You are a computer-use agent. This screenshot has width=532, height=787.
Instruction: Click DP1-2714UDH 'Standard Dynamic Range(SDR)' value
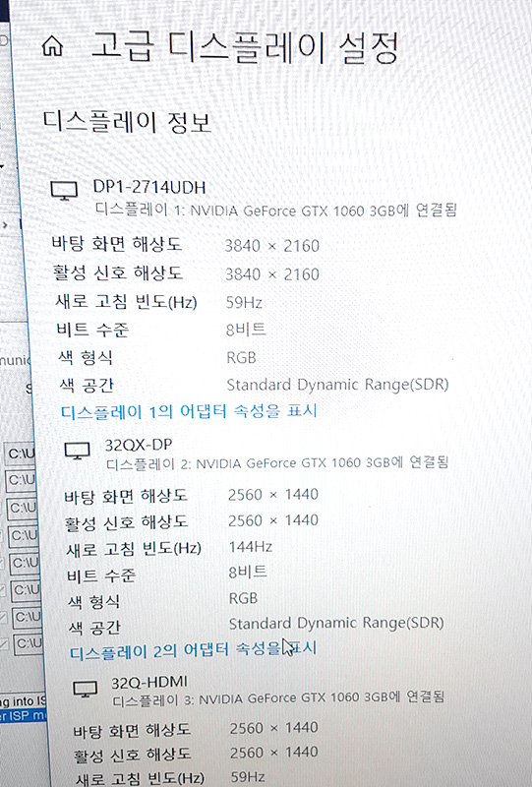tap(337, 385)
